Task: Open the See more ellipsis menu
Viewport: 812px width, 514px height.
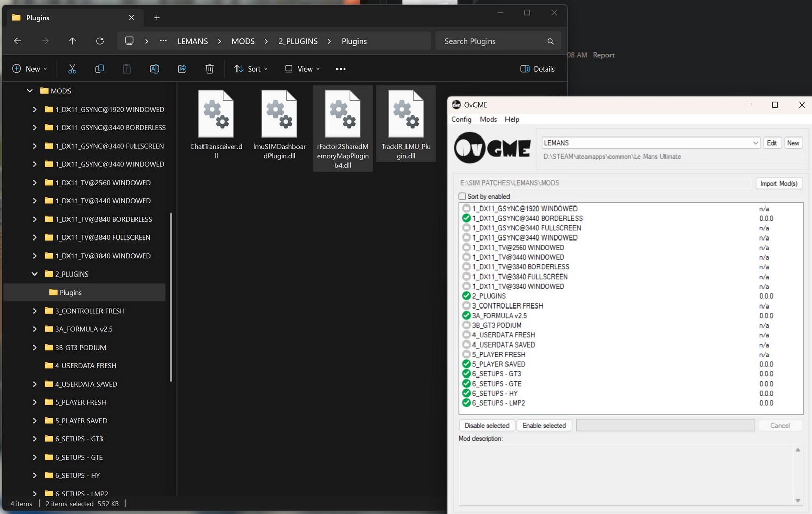Action: [341, 69]
